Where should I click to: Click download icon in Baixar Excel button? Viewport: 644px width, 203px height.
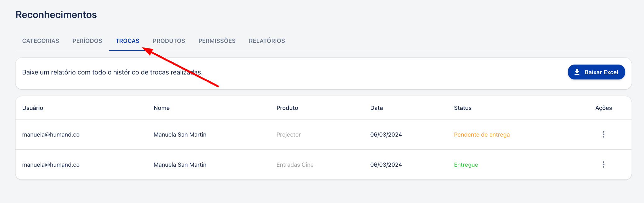pos(577,72)
